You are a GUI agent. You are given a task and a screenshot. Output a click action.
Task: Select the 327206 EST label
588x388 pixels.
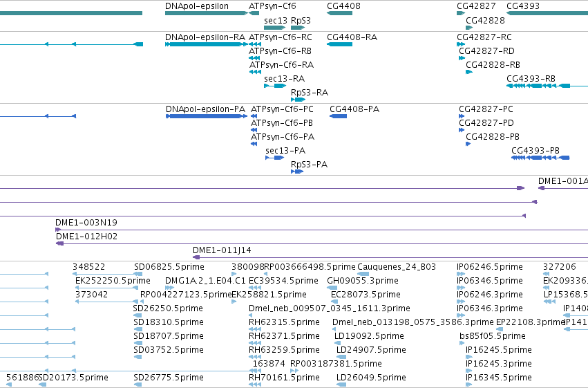[x=559, y=267]
